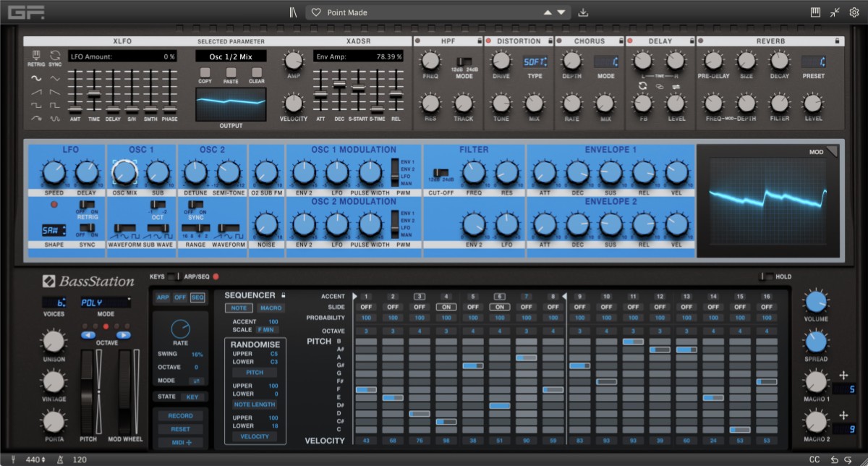Screen dimensions: 868x466
Task: Select the SYNC icon in the XLFO panel
Action: coord(55,55)
